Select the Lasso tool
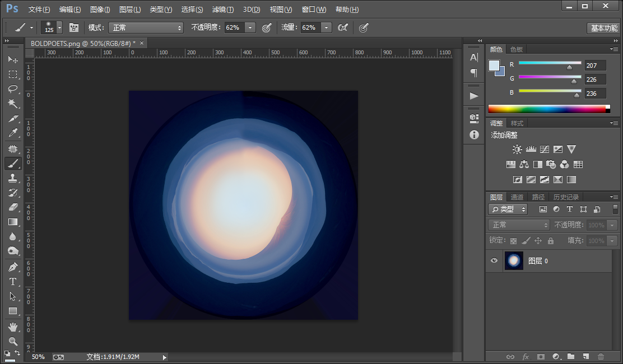 pos(13,88)
